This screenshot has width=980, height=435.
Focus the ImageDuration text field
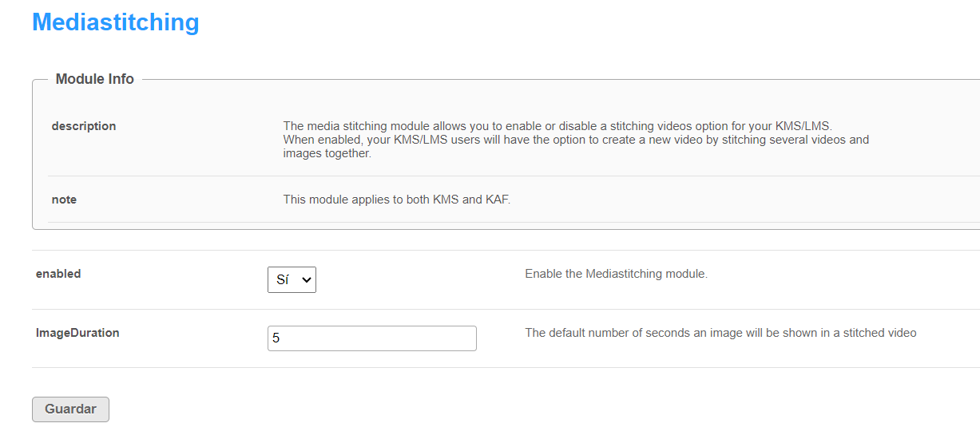click(x=372, y=338)
